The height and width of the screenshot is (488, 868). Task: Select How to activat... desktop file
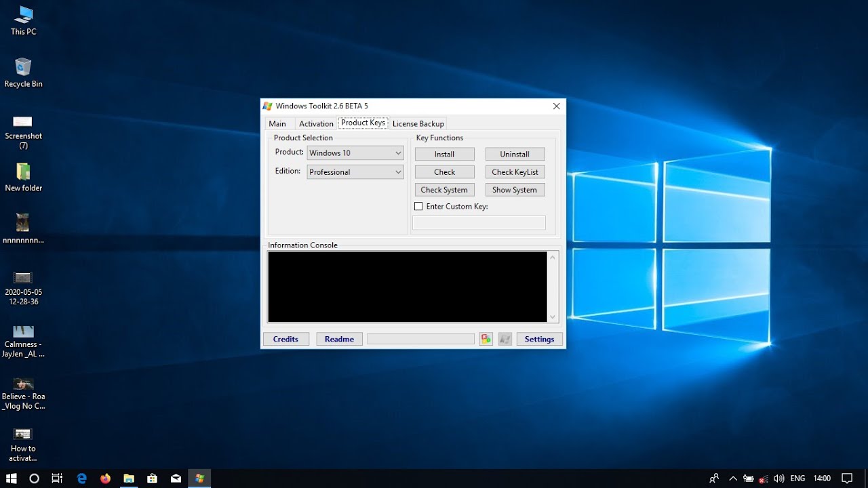[x=23, y=445]
